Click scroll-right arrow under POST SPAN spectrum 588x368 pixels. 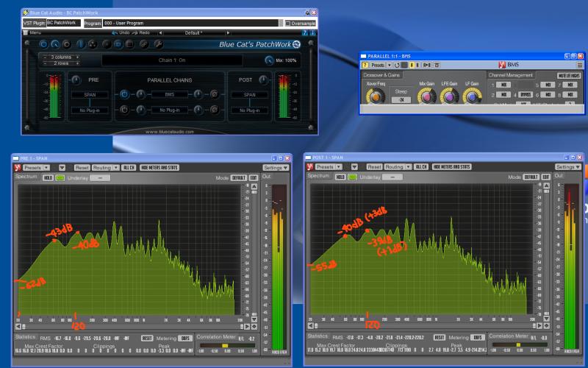point(539,326)
